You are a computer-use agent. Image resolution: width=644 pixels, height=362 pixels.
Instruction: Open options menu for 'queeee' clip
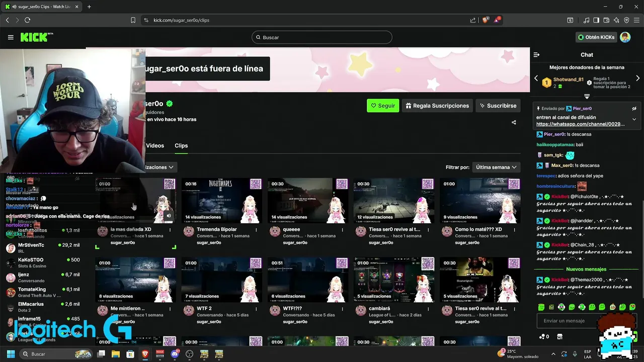[x=342, y=230]
